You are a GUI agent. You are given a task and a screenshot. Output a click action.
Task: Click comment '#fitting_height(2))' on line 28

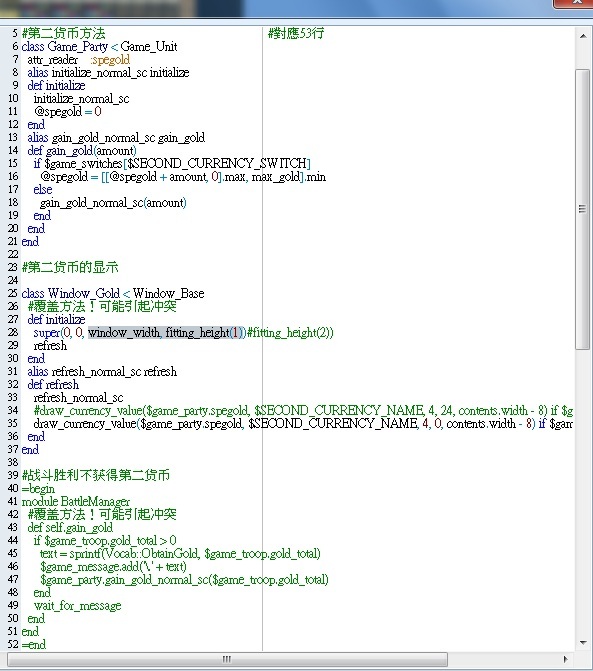pos(290,333)
